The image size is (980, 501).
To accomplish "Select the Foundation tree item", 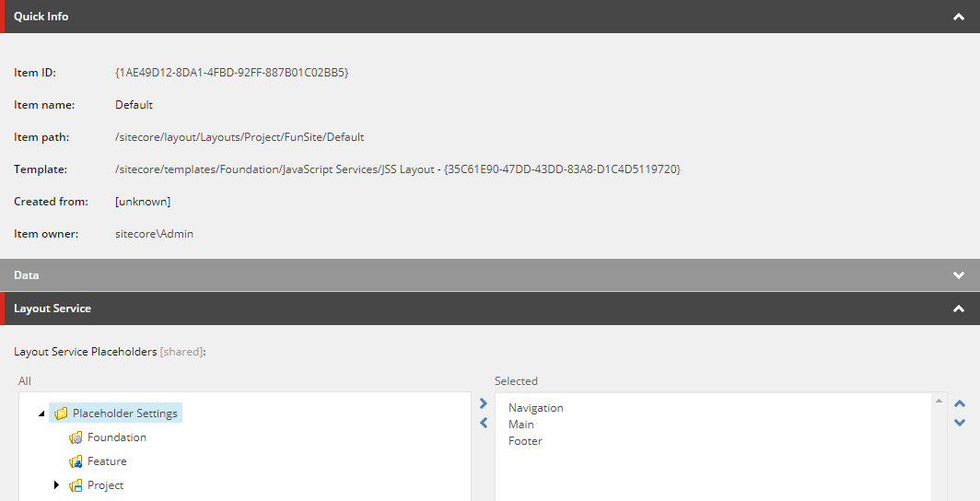I will coord(117,437).
